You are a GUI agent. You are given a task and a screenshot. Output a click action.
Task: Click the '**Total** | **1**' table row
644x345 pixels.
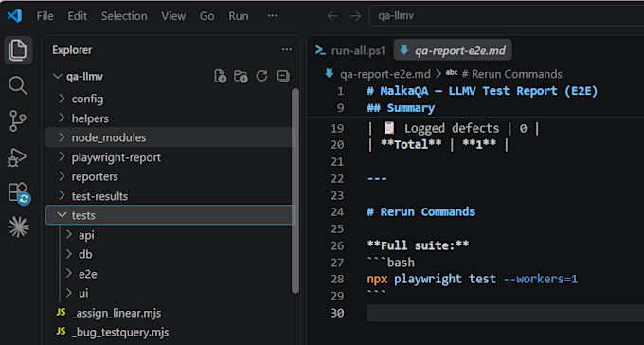(438, 145)
